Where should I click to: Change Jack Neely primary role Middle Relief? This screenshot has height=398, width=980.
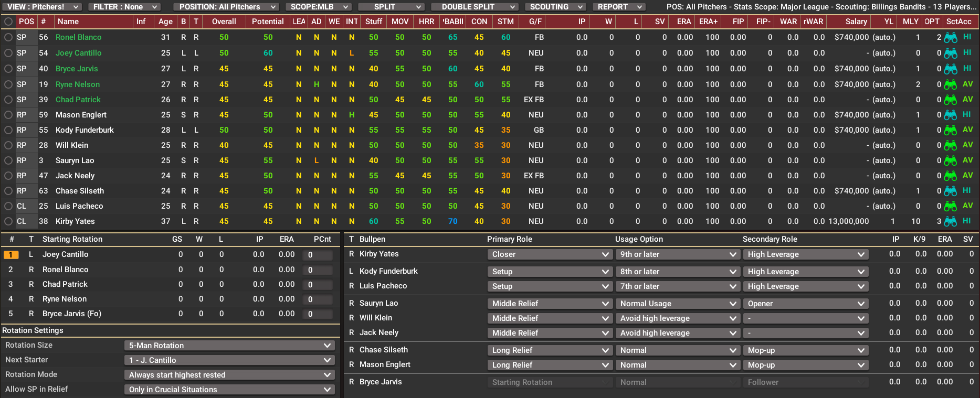[x=550, y=333]
